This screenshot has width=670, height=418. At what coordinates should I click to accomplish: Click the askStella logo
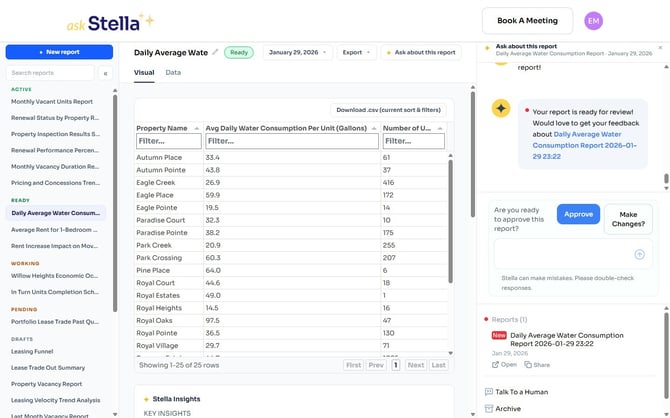(x=110, y=22)
